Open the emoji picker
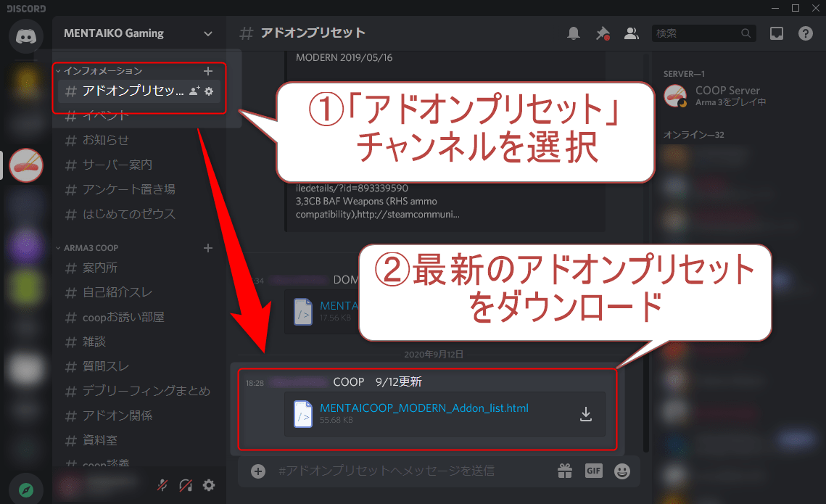 (621, 471)
